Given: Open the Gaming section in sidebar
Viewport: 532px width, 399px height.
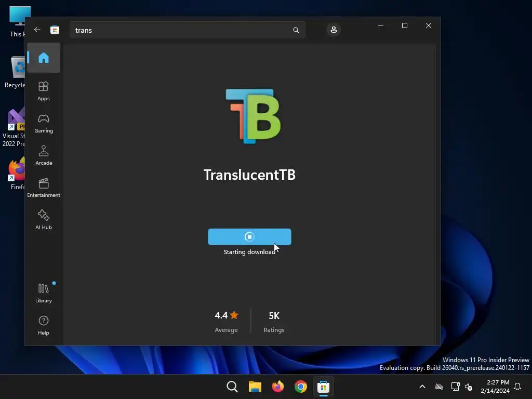Looking at the screenshot, I should 44,123.
